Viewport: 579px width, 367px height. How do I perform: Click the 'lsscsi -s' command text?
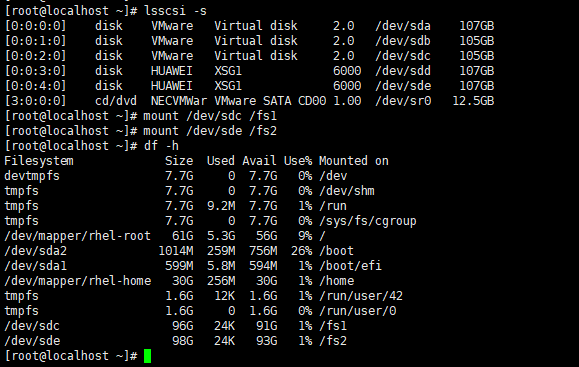pyautogui.click(x=175, y=11)
